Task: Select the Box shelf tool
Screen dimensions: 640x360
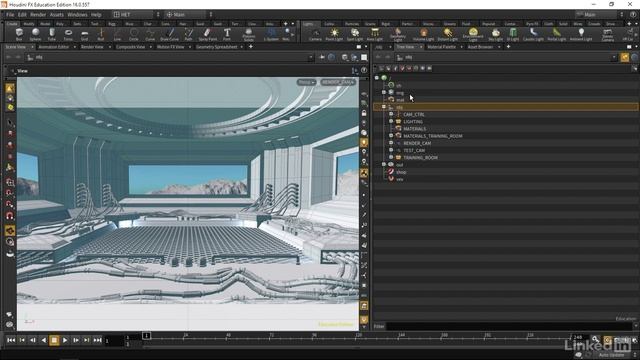Action: [19, 34]
